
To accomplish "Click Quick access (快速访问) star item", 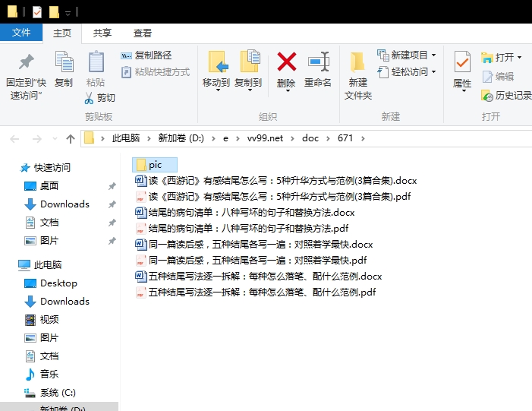I will click(x=45, y=167).
